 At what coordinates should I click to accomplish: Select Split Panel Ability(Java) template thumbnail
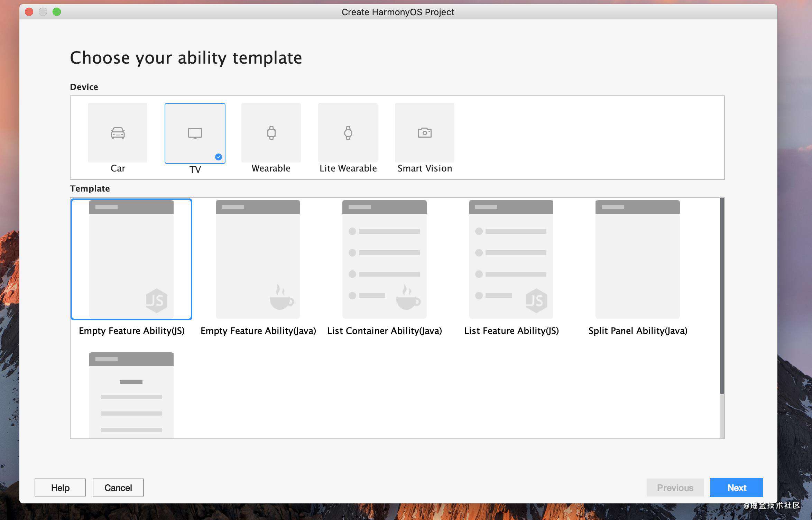[x=638, y=259]
